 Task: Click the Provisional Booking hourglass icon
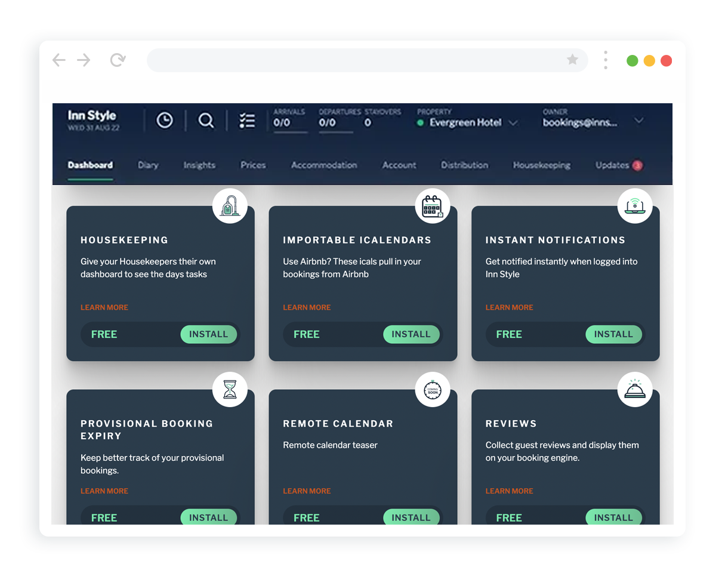click(230, 390)
